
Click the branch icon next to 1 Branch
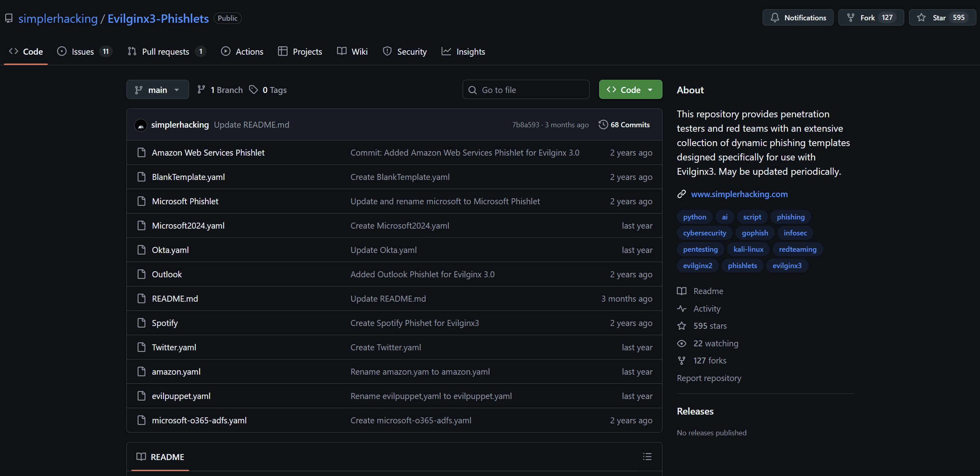point(201,89)
